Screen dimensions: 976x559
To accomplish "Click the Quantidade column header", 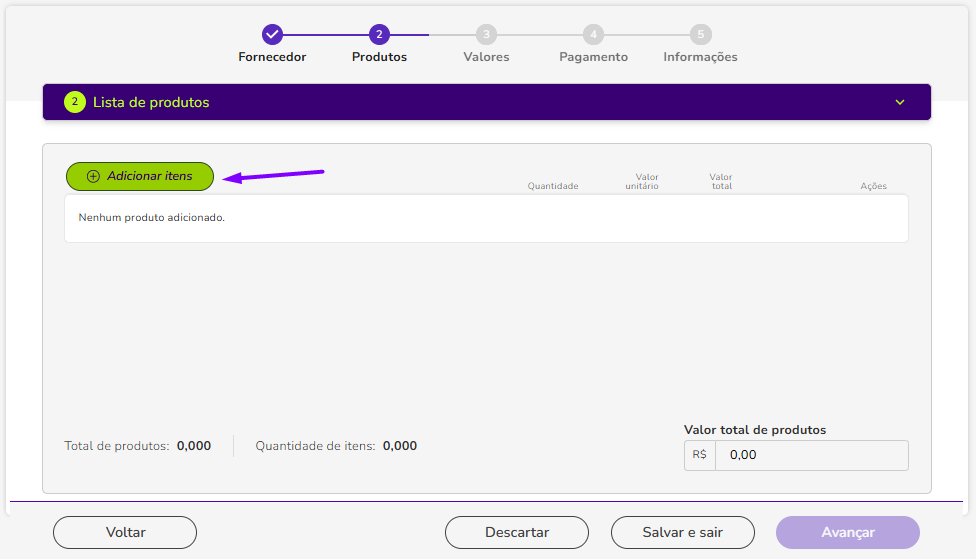I will point(553,186).
